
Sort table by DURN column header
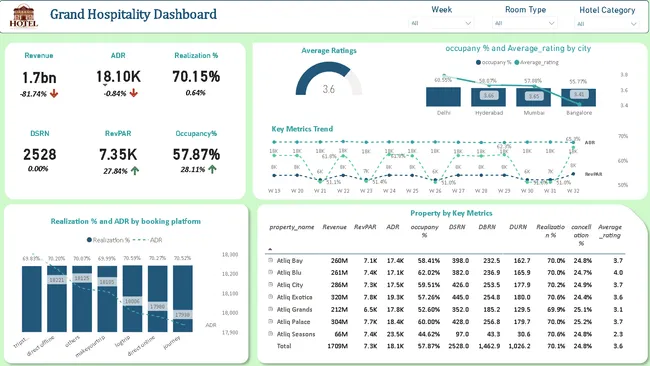click(x=518, y=227)
